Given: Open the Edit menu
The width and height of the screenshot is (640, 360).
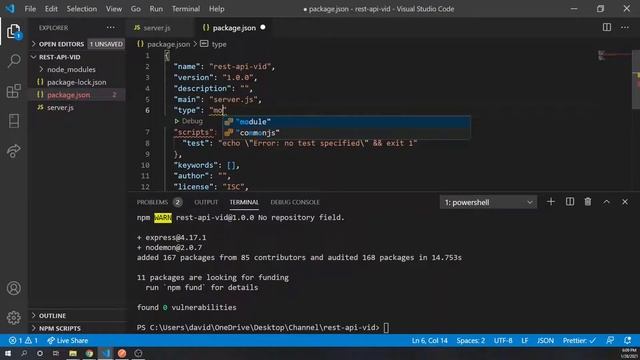Looking at the screenshot, I should click(x=51, y=9).
